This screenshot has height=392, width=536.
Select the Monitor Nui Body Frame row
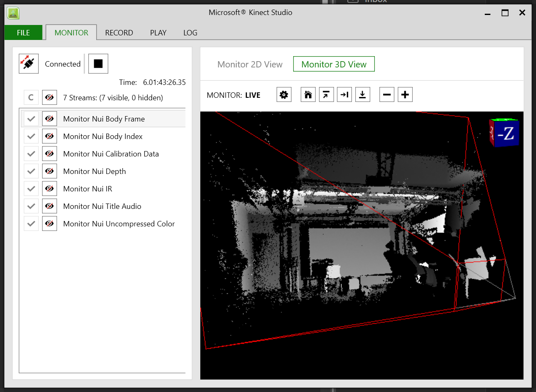click(x=103, y=119)
